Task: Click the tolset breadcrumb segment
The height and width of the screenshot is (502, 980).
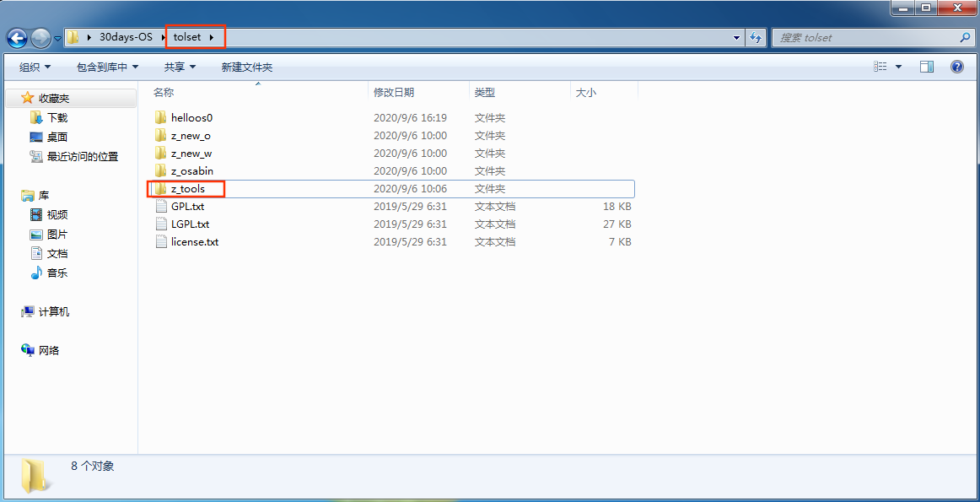Action: (187, 37)
